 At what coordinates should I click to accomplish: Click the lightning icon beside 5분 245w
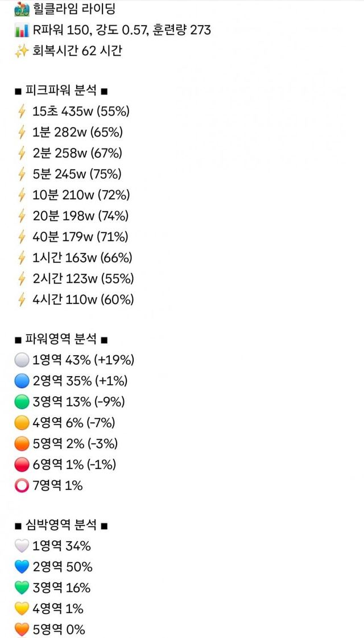pyautogui.click(x=22, y=174)
